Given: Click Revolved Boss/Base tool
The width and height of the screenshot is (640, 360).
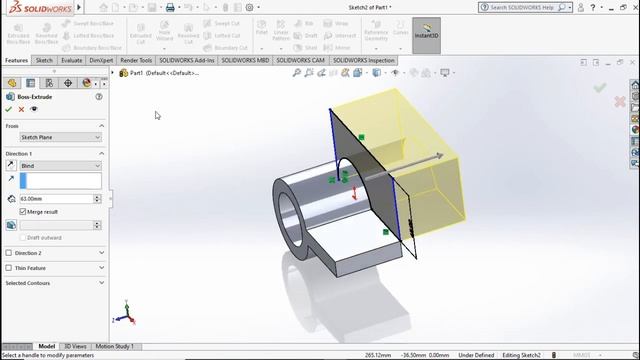Looking at the screenshot, I should [46, 34].
